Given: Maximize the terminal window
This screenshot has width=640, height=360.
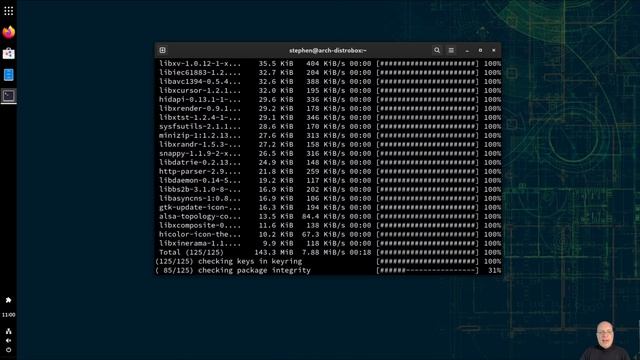Looking at the screenshot, I should (x=480, y=50).
